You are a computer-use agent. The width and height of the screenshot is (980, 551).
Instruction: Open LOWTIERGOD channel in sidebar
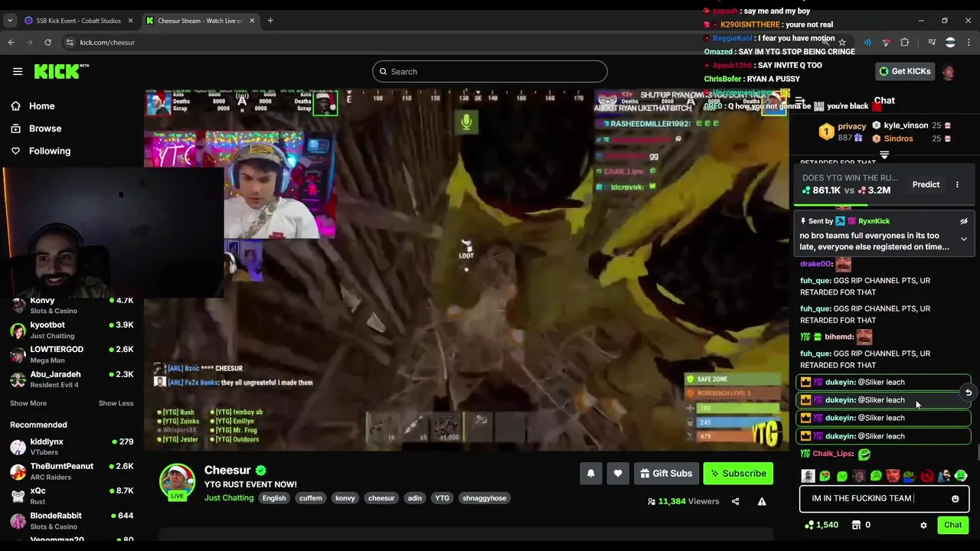pos(71,354)
